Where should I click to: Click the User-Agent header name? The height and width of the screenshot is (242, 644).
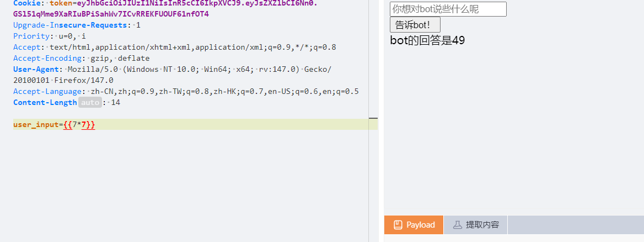pos(36,69)
